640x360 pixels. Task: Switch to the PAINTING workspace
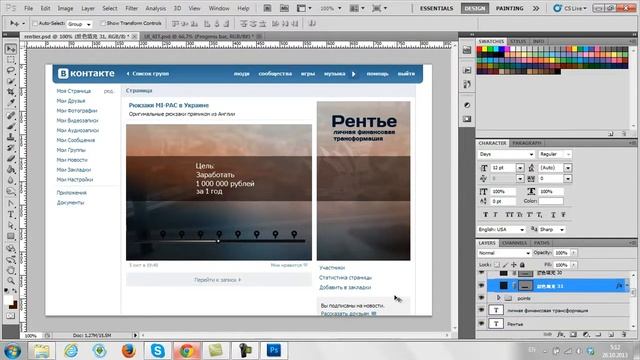click(x=509, y=8)
